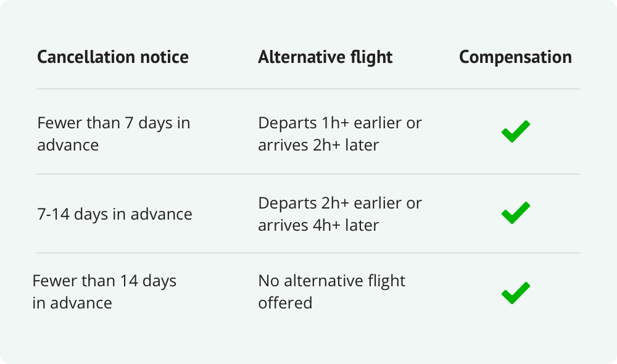This screenshot has width=617, height=364.
Task: Click the "arrives 4h+ later" text
Action: pyautogui.click(x=318, y=225)
